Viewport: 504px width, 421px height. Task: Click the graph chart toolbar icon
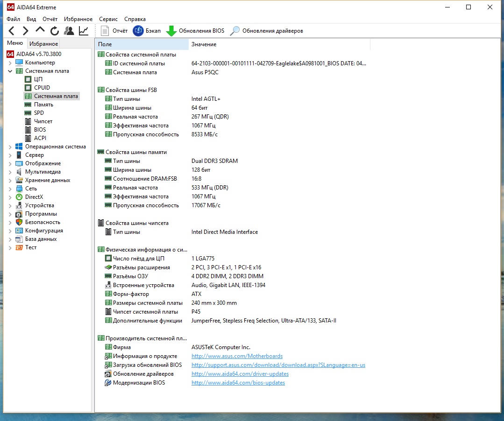[x=84, y=31]
